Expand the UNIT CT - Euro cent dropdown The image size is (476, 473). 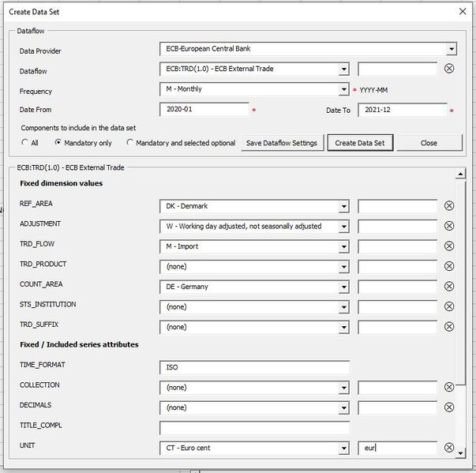(x=343, y=448)
